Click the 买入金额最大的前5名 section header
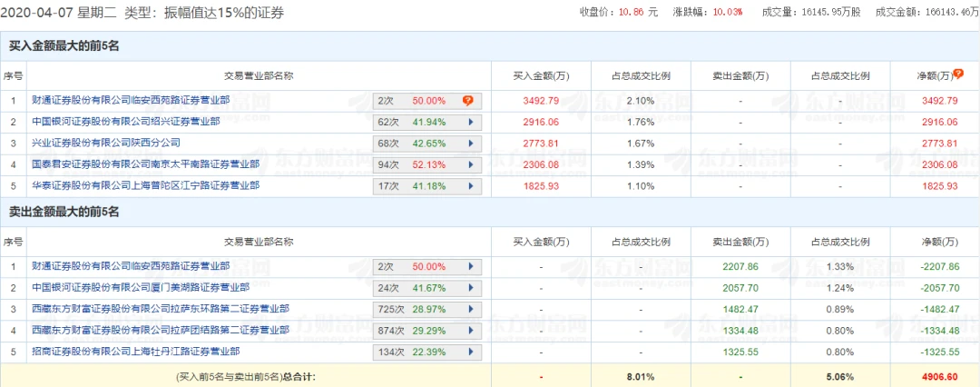The image size is (980, 387). click(x=64, y=46)
